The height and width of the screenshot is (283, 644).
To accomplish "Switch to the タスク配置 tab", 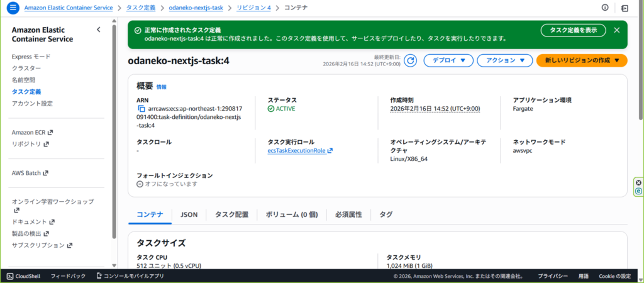I will pyautogui.click(x=231, y=214).
